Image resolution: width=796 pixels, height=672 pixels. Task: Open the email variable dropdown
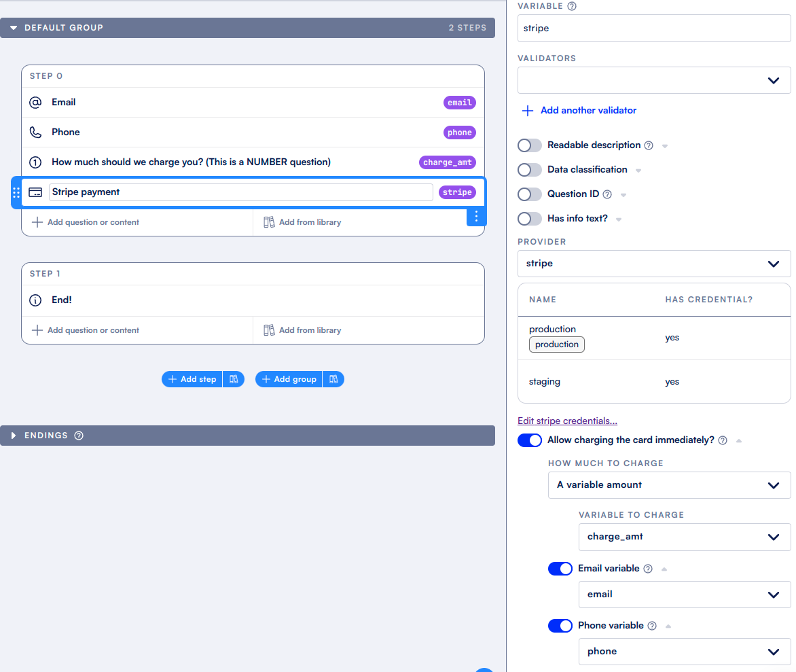tap(685, 595)
